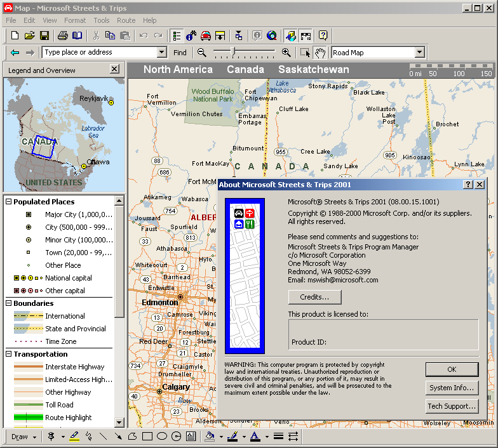Open the Fill Color dropdown arrow

(221, 437)
